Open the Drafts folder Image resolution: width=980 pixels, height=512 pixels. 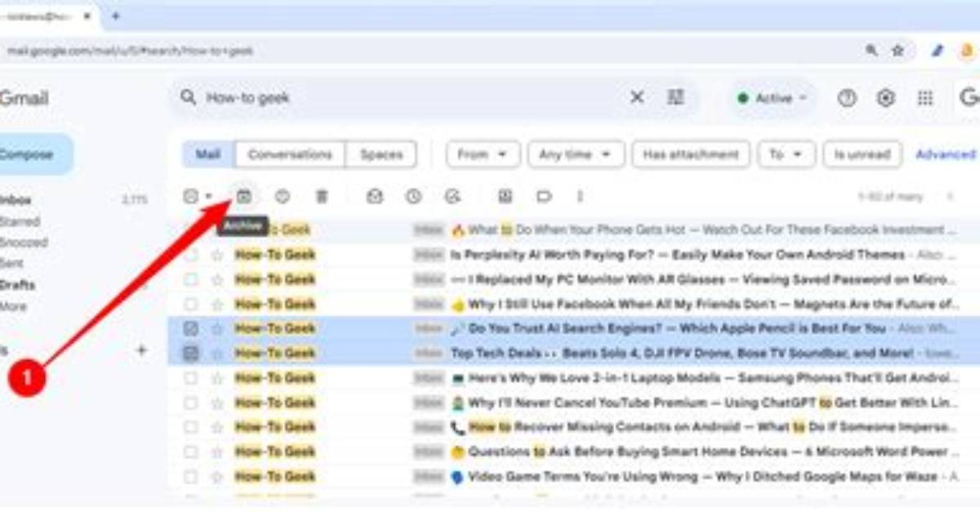click(x=17, y=285)
